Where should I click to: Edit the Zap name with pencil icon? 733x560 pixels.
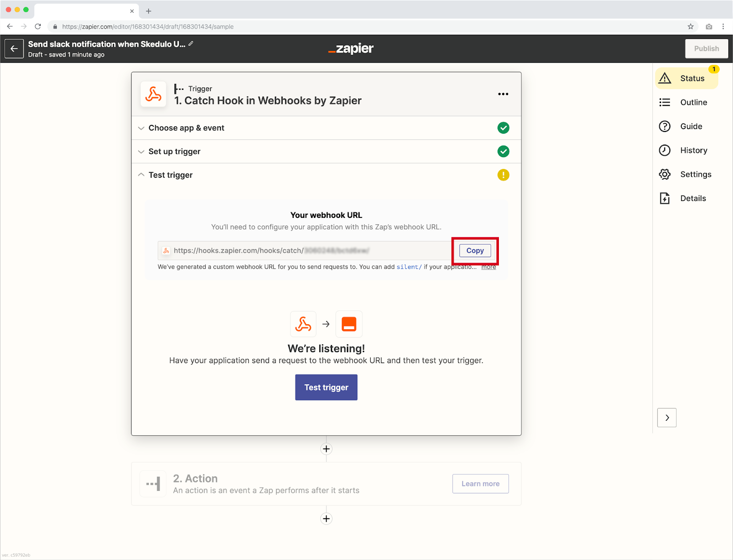pyautogui.click(x=191, y=43)
